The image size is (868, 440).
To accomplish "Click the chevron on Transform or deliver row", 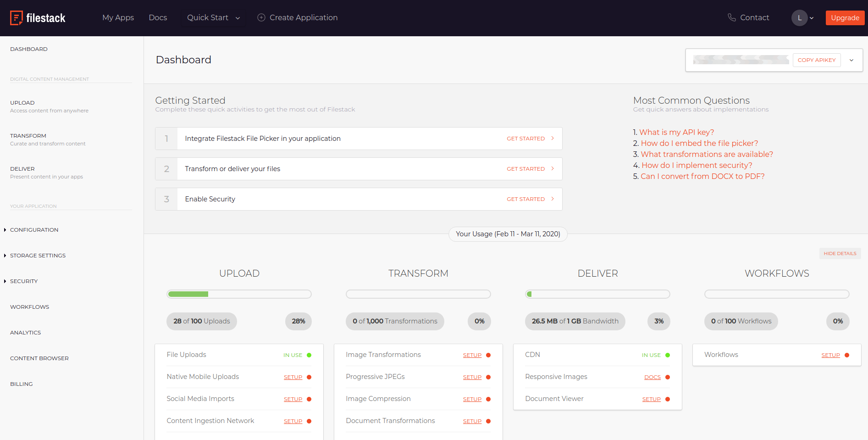I will 553,168.
